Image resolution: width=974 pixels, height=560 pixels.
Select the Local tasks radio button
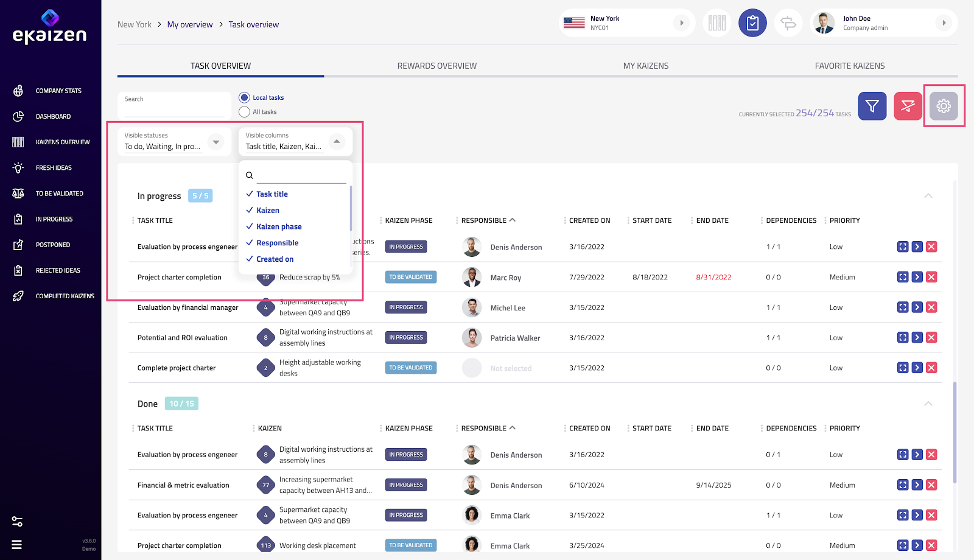pos(245,97)
